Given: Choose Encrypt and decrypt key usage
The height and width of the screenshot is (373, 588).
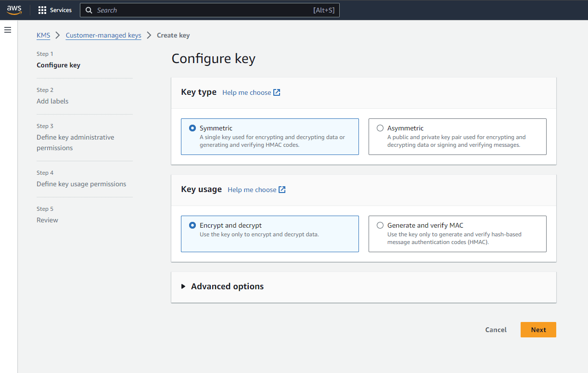Looking at the screenshot, I should pyautogui.click(x=192, y=225).
